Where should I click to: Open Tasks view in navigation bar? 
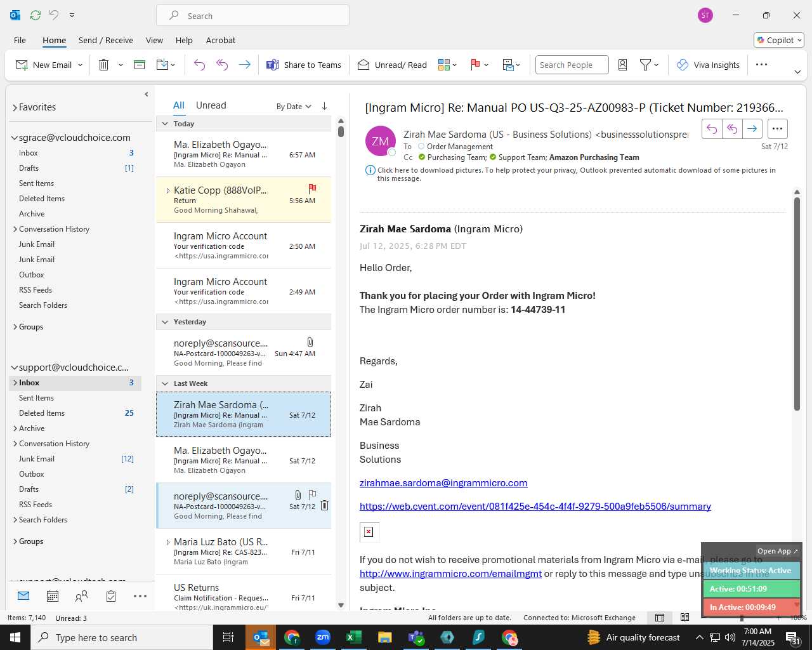111,596
